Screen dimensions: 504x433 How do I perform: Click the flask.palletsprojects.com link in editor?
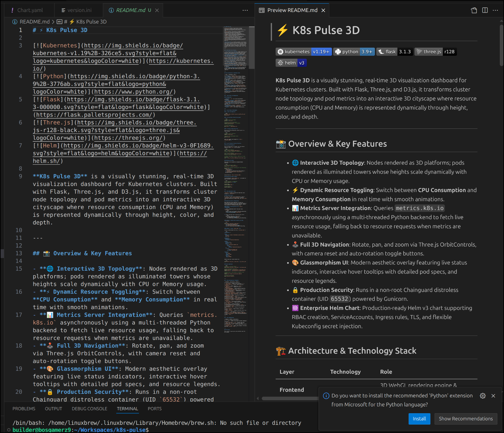tap(94, 115)
